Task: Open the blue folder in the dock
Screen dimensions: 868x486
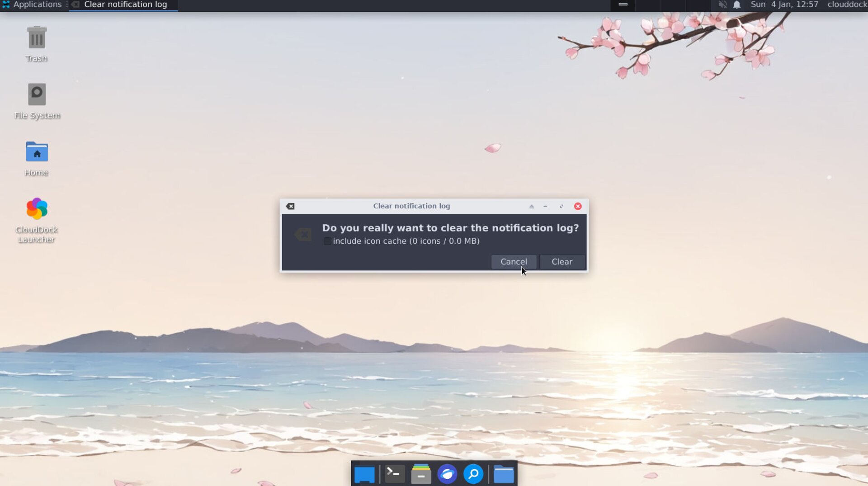Action: pyautogui.click(x=504, y=474)
